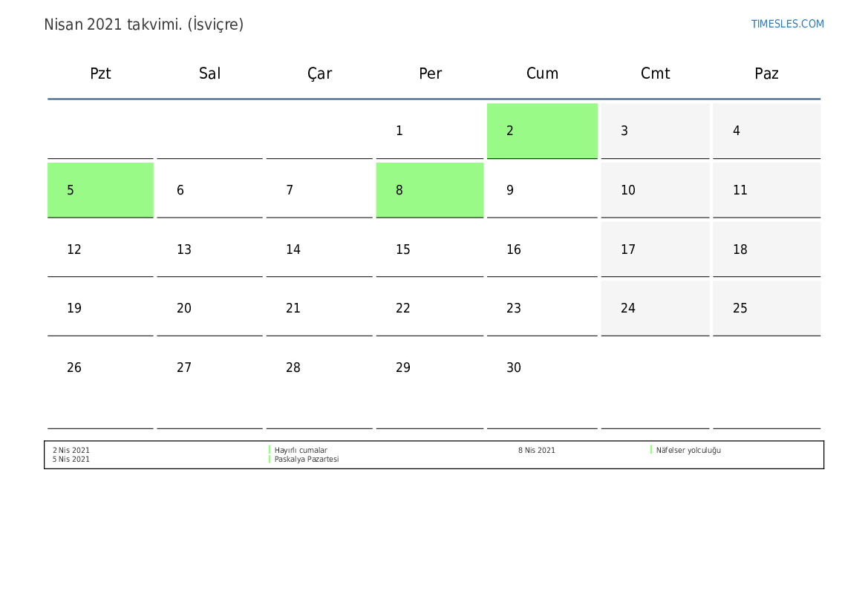Select the highlighted Thursday date 8
The width and height of the screenshot is (868, 614).
click(429, 190)
